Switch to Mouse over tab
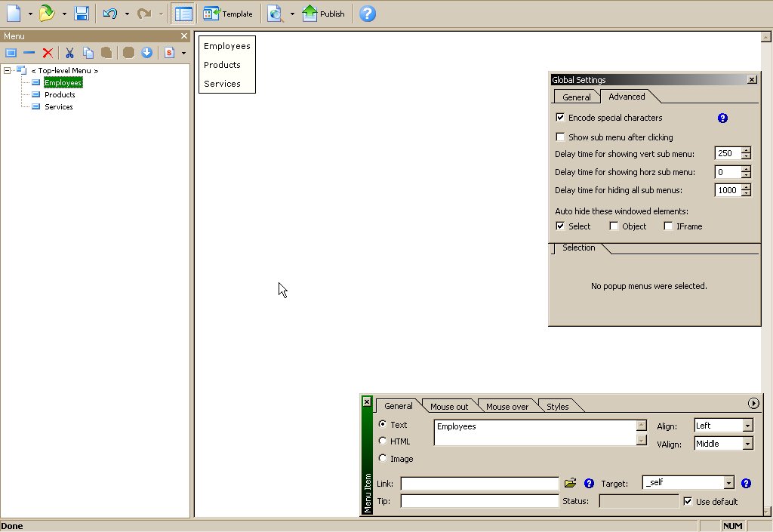The width and height of the screenshot is (773, 532). (507, 407)
